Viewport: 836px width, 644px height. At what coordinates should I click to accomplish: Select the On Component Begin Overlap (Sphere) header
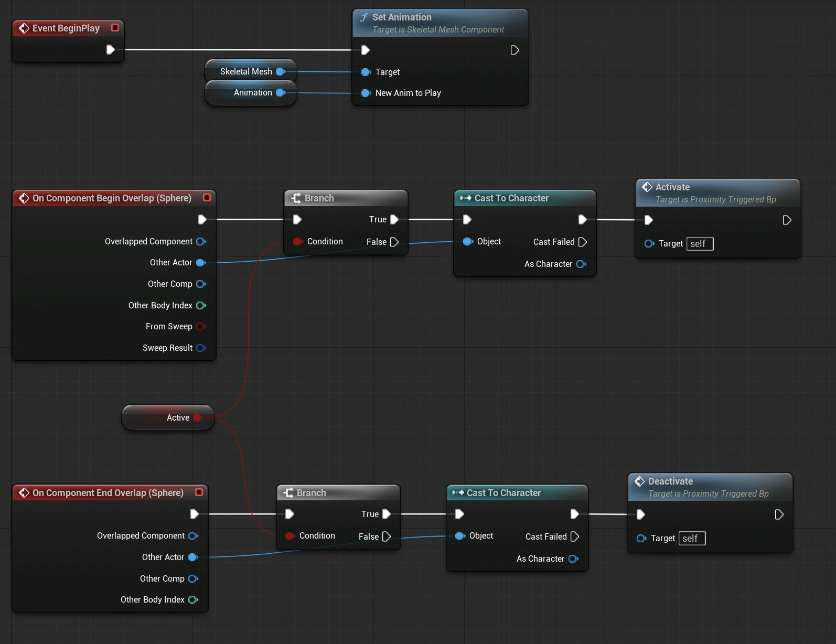coord(112,198)
